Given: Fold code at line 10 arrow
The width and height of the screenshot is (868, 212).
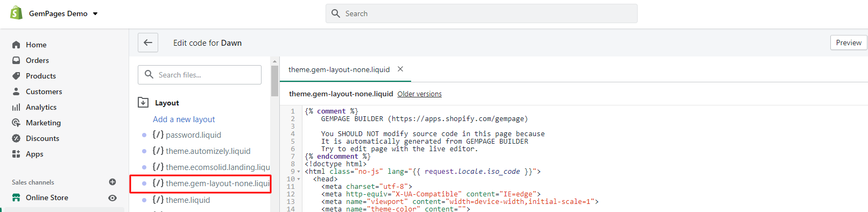Looking at the screenshot, I should (x=299, y=179).
